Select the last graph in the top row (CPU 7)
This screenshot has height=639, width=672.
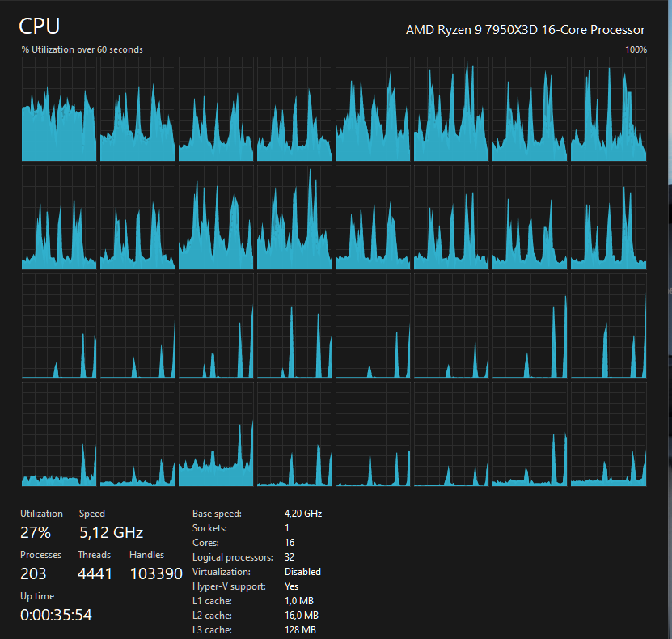[609, 109]
